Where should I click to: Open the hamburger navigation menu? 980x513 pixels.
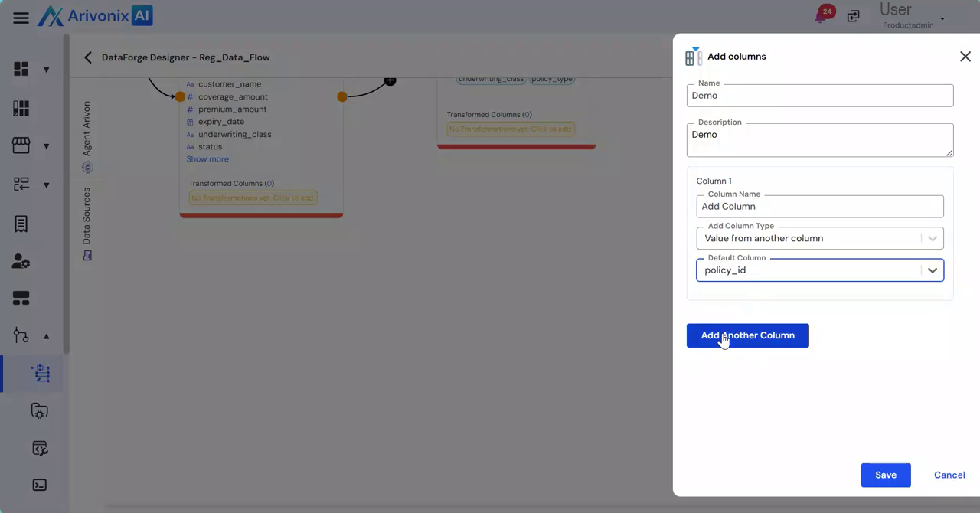[21, 18]
